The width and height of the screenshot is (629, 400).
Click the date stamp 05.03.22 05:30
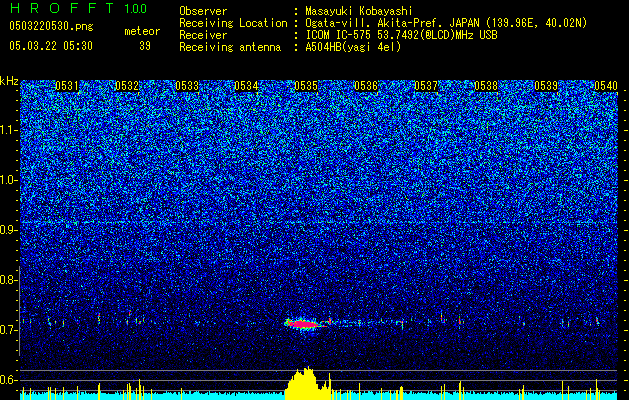point(51,46)
